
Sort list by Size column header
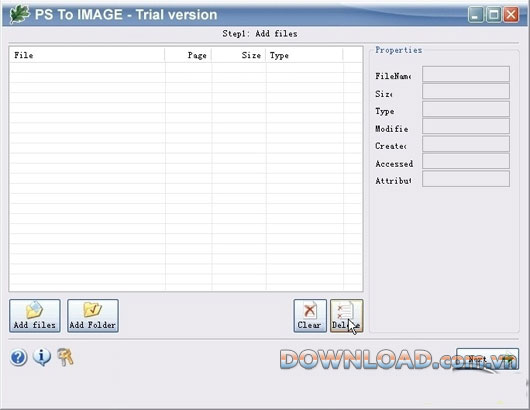tap(239, 55)
